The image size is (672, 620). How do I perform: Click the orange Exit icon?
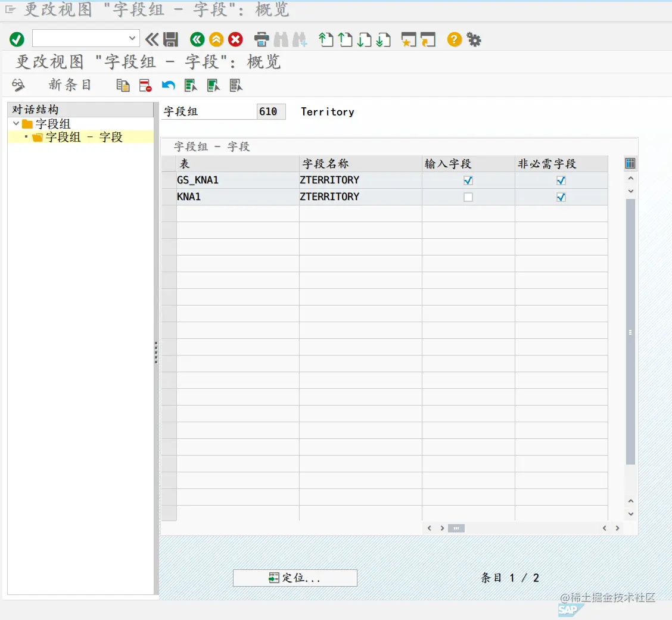[x=216, y=40]
